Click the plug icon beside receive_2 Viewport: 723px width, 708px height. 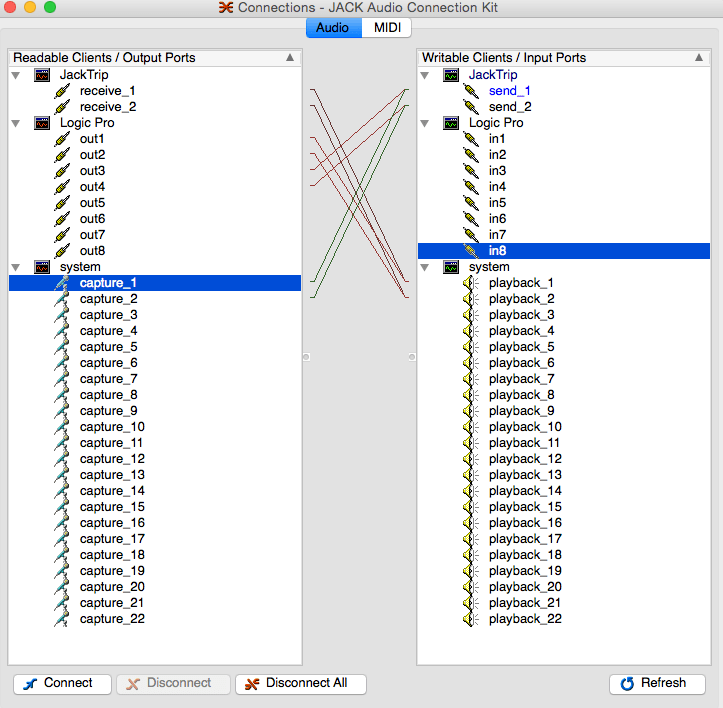click(62, 107)
